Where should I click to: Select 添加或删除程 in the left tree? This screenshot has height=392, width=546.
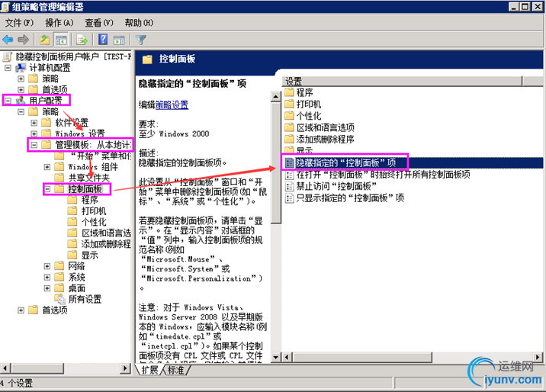pos(106,244)
